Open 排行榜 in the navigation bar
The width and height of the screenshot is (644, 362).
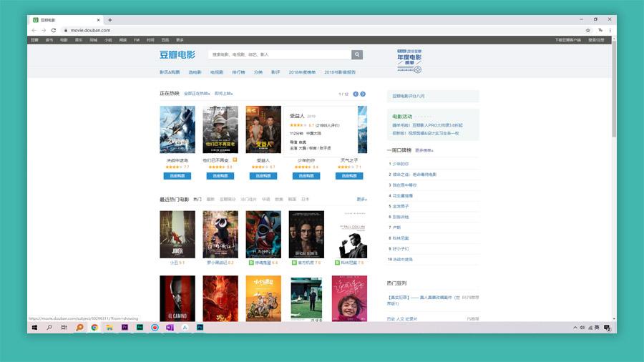238,72
